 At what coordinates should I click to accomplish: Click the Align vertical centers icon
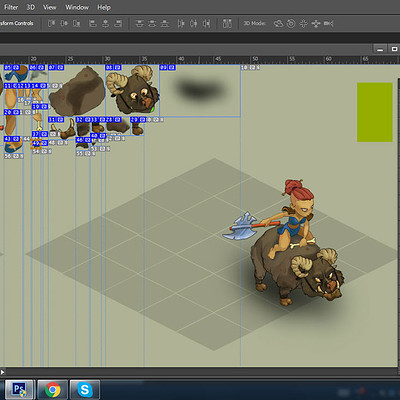click(x=64, y=23)
